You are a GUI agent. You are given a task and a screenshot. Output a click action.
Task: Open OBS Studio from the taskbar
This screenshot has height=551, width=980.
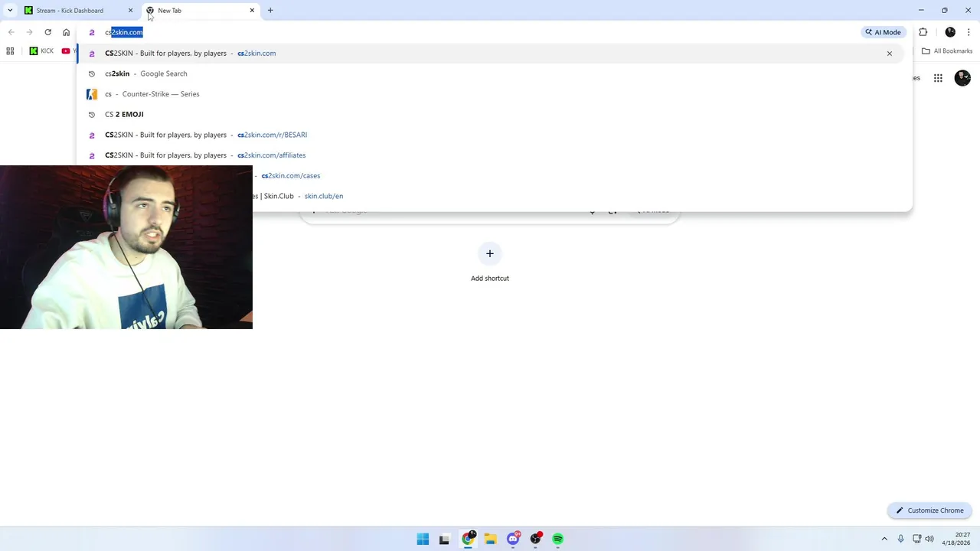click(535, 539)
